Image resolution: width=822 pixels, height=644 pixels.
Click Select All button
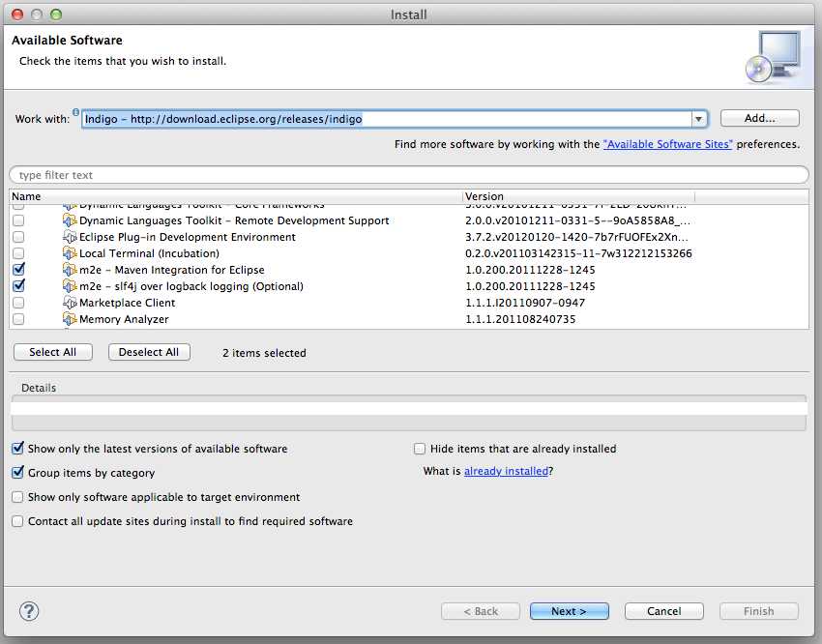click(53, 352)
